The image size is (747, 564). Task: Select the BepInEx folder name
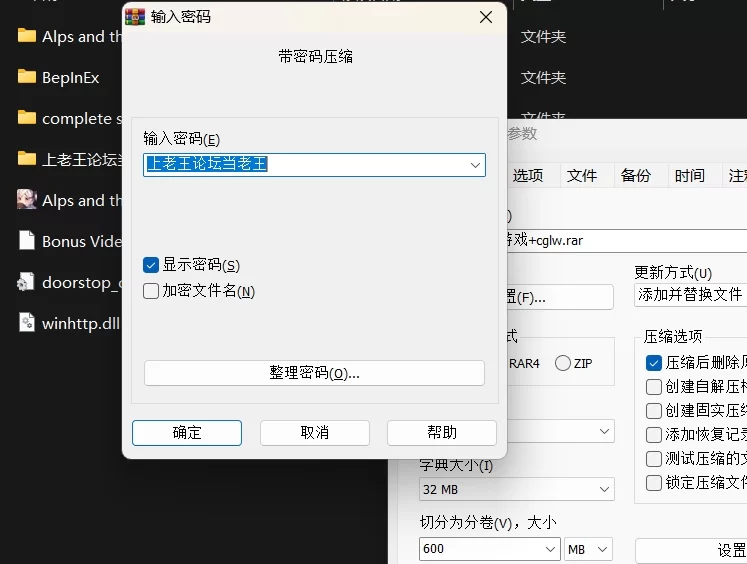click(x=71, y=78)
